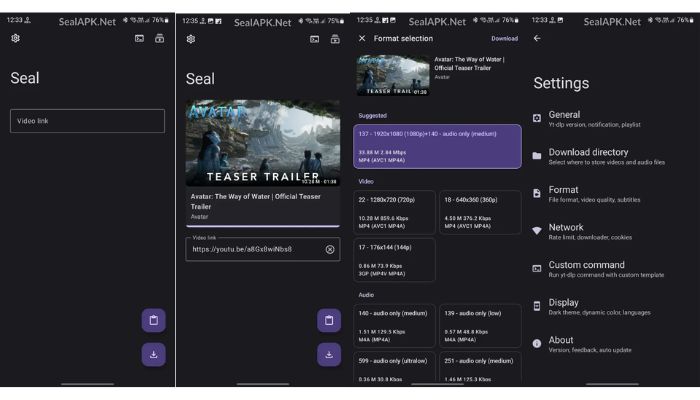This screenshot has height=400, width=700.
Task: Open General settings via its gear icon
Action: coord(537,118)
